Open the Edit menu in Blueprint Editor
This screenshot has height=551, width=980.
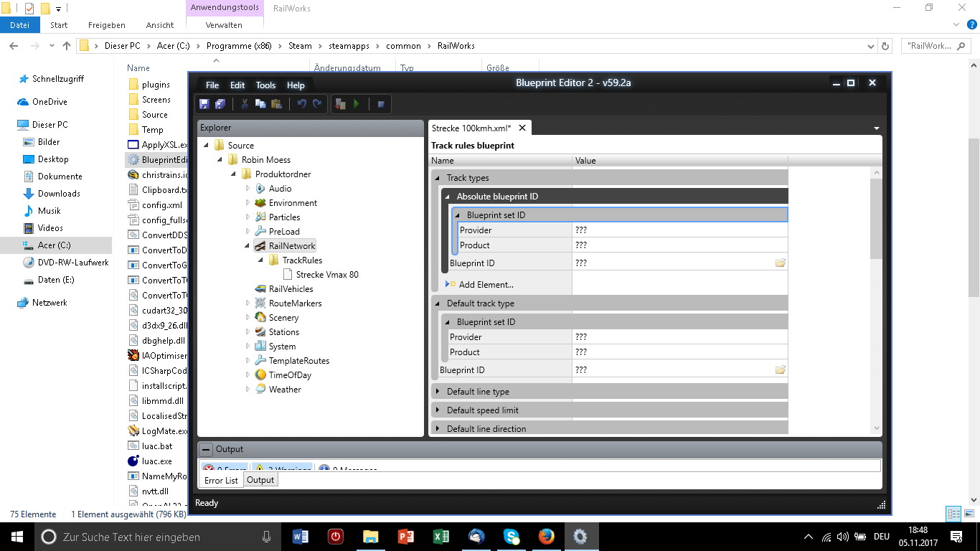tap(237, 85)
